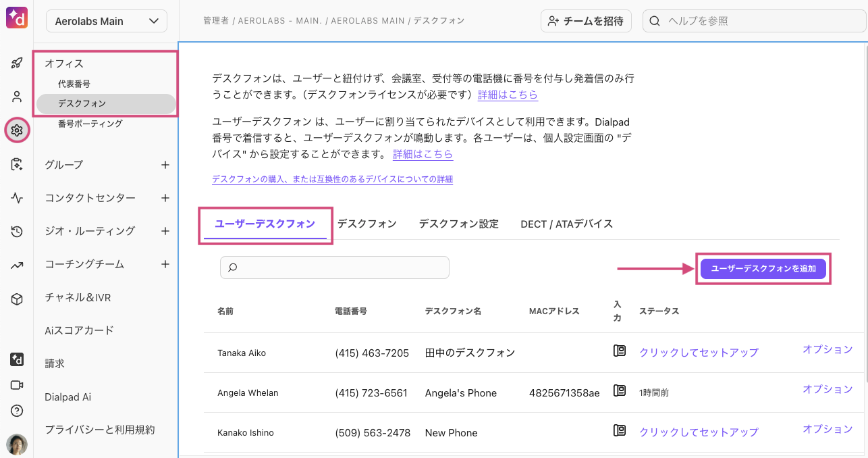Viewport: 868px width, 458px height.
Task: Click 田中のデスクフォン deskphone name
Action: tap(470, 353)
